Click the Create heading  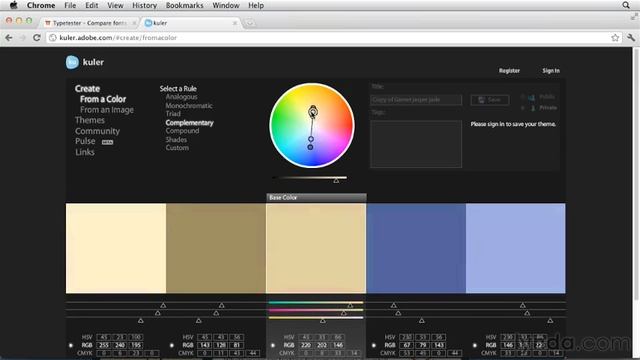coord(87,89)
